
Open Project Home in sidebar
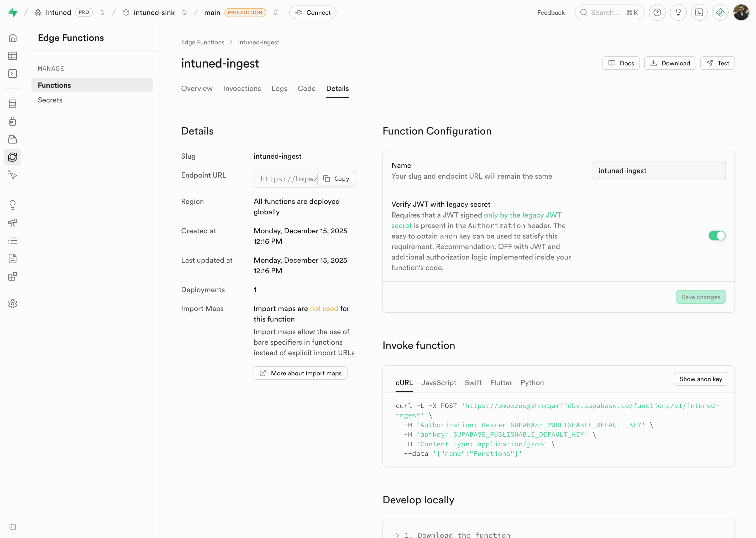tap(13, 38)
